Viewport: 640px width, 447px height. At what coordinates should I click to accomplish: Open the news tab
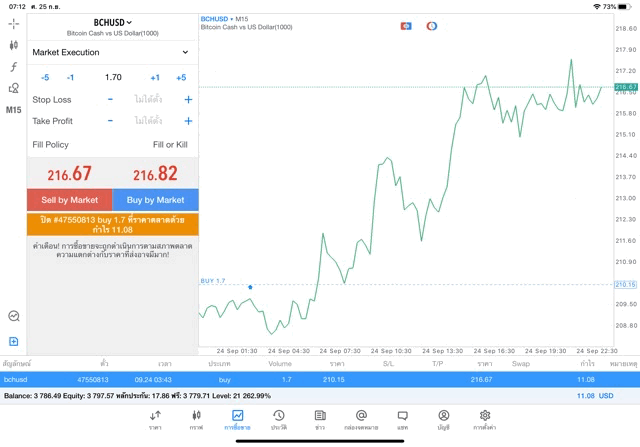click(320, 420)
